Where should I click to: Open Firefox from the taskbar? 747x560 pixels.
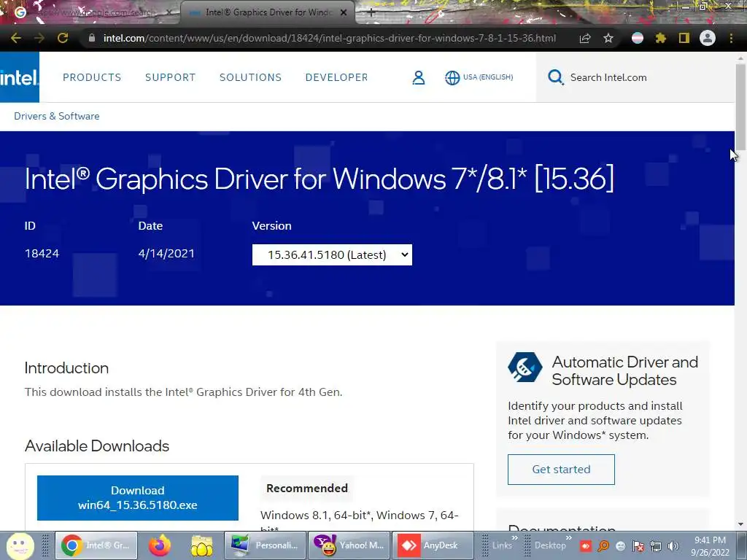pos(160,545)
